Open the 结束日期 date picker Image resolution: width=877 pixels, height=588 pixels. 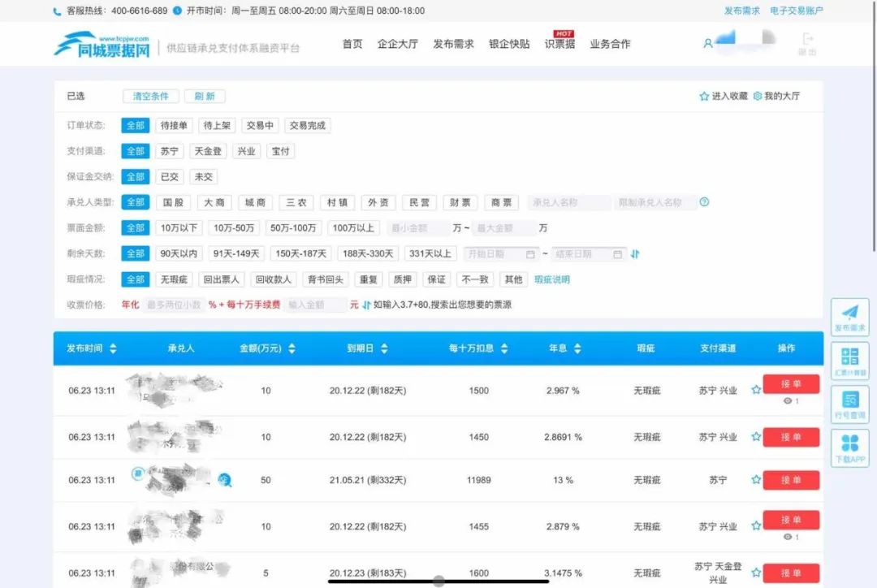pyautogui.click(x=587, y=253)
